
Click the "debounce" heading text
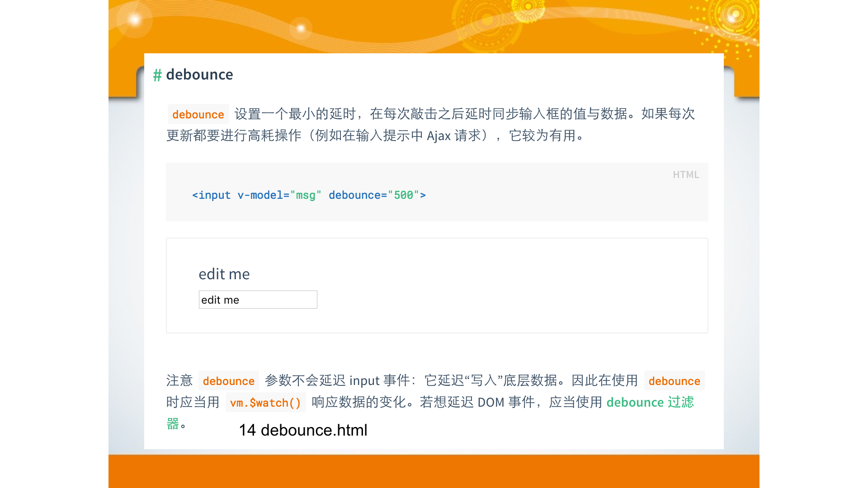[x=199, y=75]
